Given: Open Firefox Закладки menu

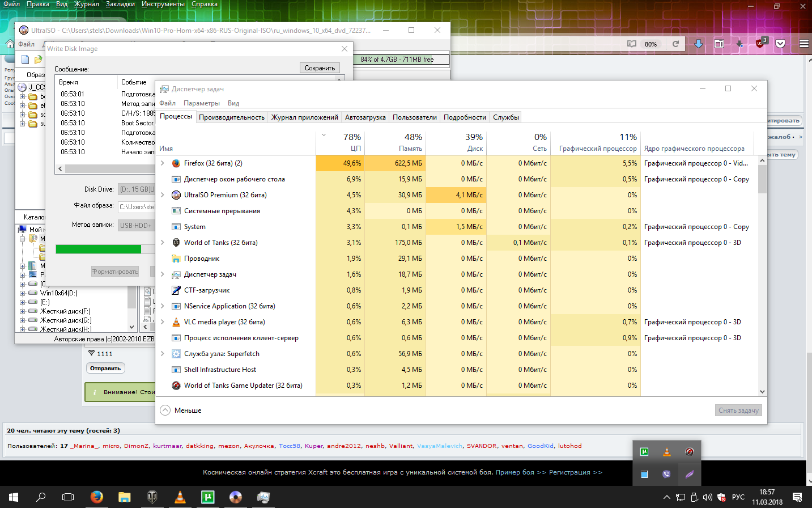Looking at the screenshot, I should click(x=120, y=4).
